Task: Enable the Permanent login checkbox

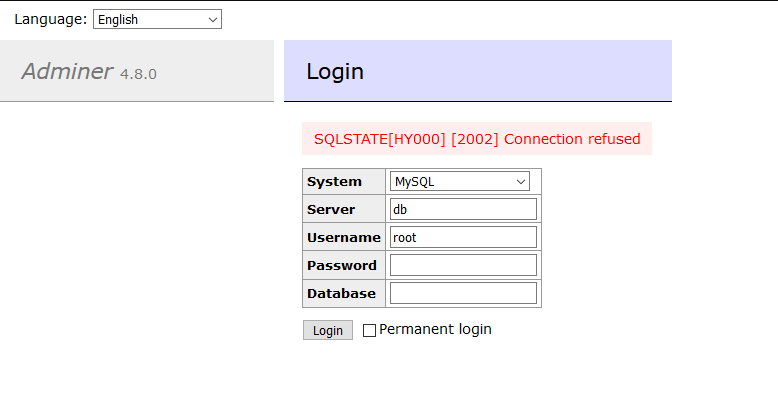Action: (369, 330)
